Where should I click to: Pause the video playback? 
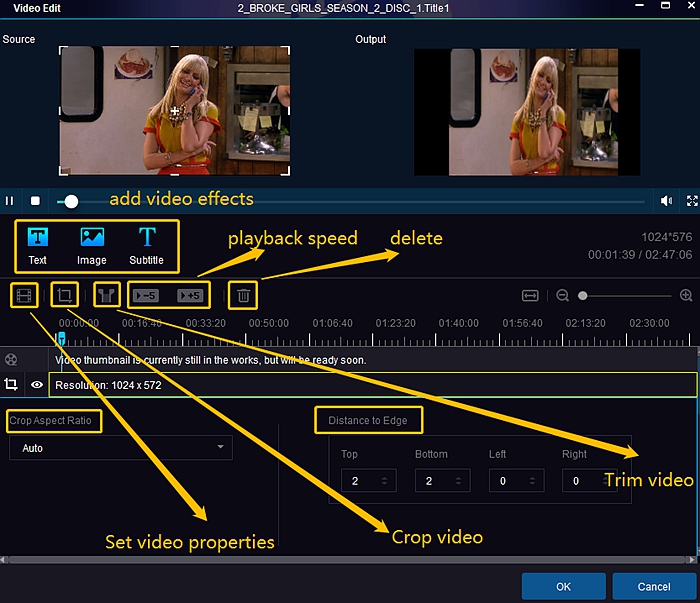coord(9,201)
